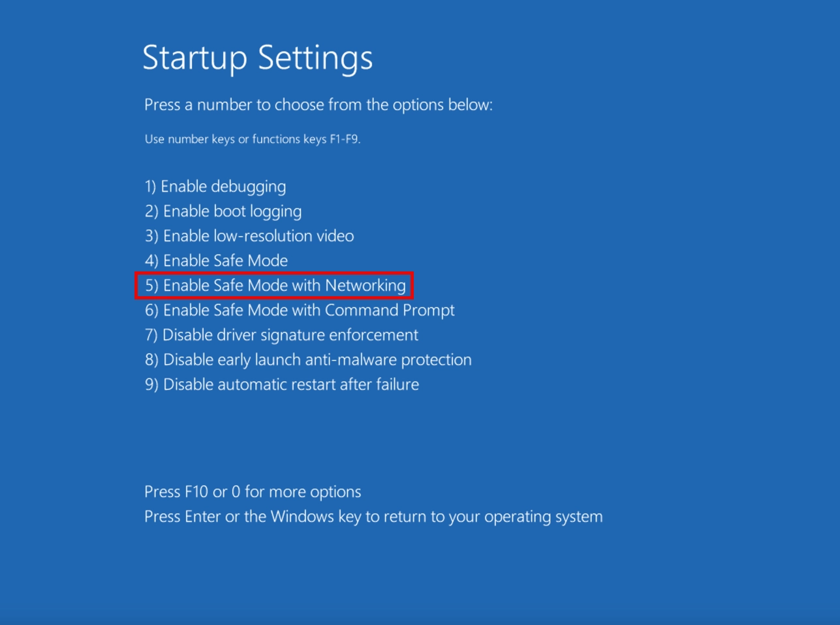Choose Enable boot logging
This screenshot has width=840, height=625.
(x=223, y=211)
